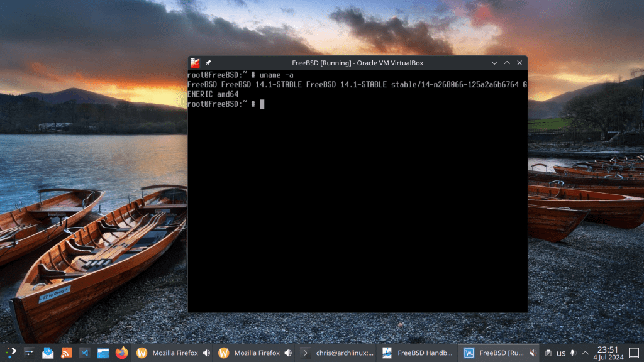Open the system settings icon in taskbar

[30, 353]
